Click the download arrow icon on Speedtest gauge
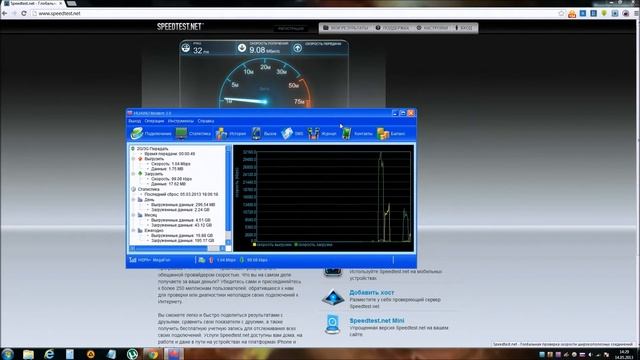This screenshot has width=640, height=360. point(242,48)
